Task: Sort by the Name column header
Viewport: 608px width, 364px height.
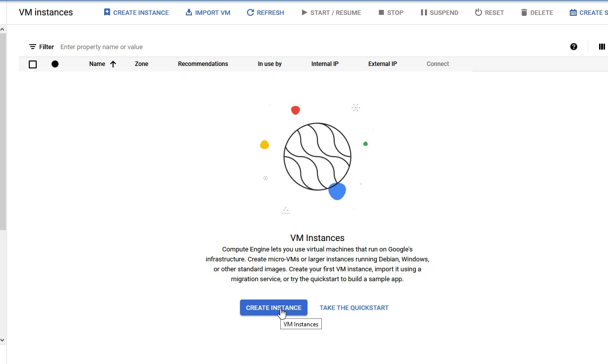Action: click(x=97, y=64)
